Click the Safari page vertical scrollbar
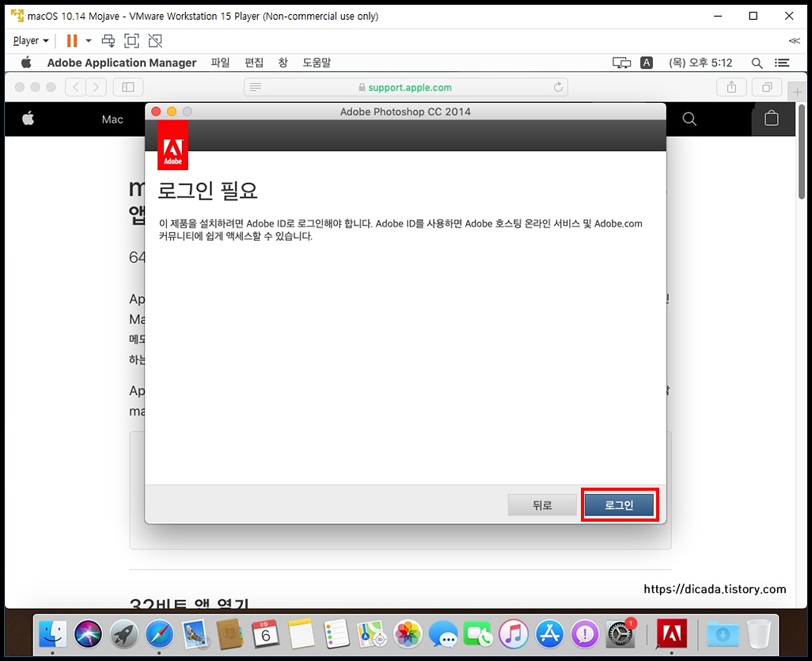This screenshot has height=661, width=812. [x=802, y=152]
